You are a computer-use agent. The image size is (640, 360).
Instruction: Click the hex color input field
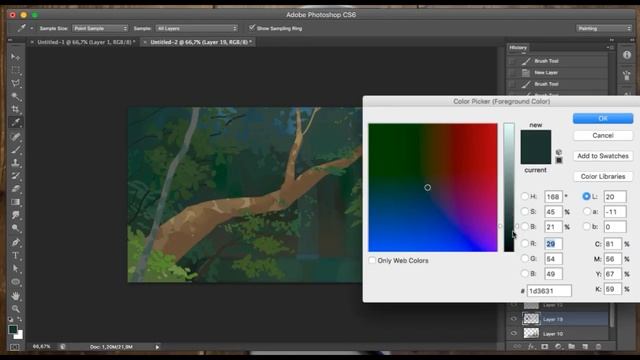tap(549, 291)
